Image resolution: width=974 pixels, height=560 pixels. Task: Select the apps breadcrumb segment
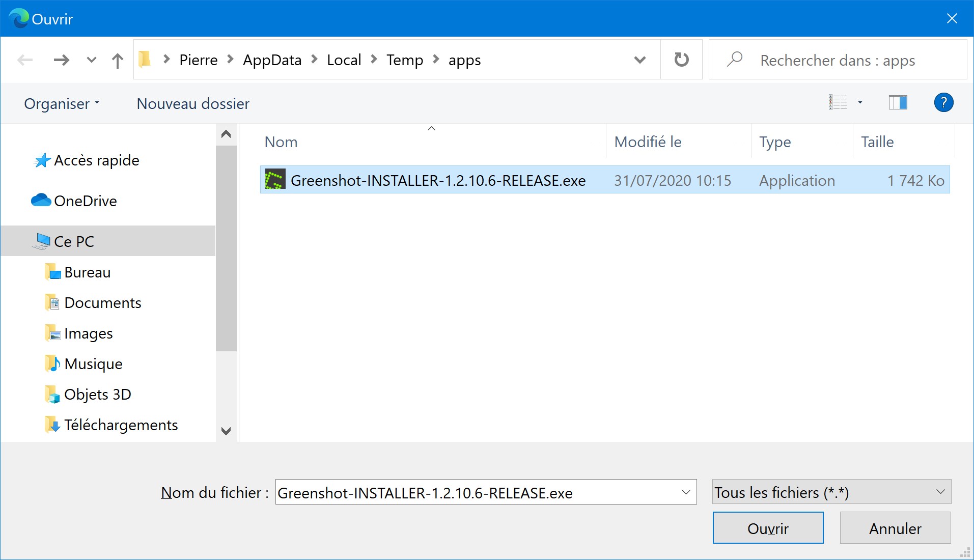pyautogui.click(x=464, y=60)
